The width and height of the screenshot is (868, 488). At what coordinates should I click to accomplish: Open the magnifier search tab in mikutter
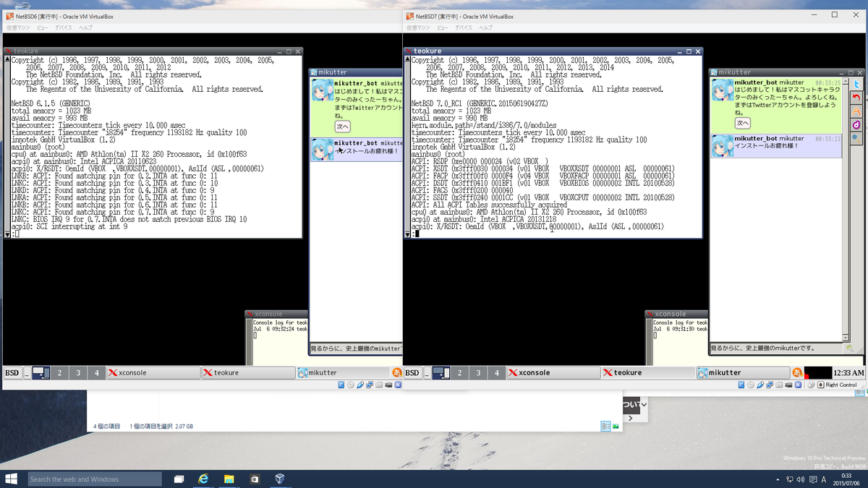[857, 137]
